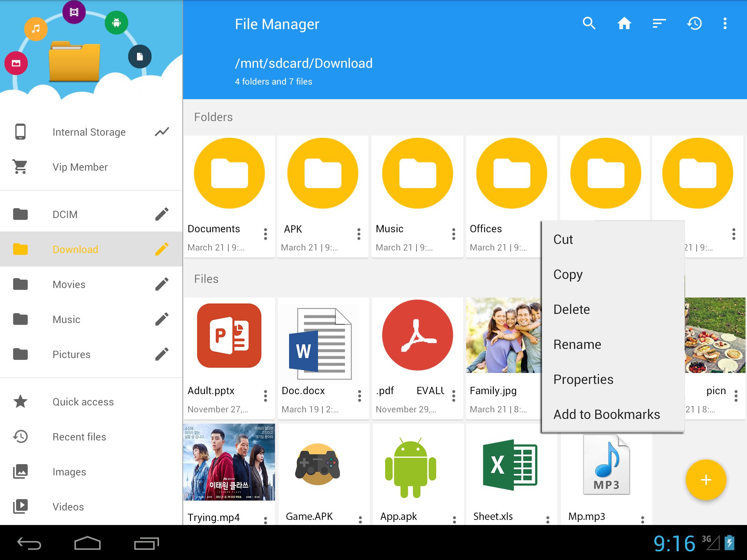This screenshot has height=560, width=747.
Task: Edit the Pictures bookmark pencil icon
Action: (x=162, y=354)
